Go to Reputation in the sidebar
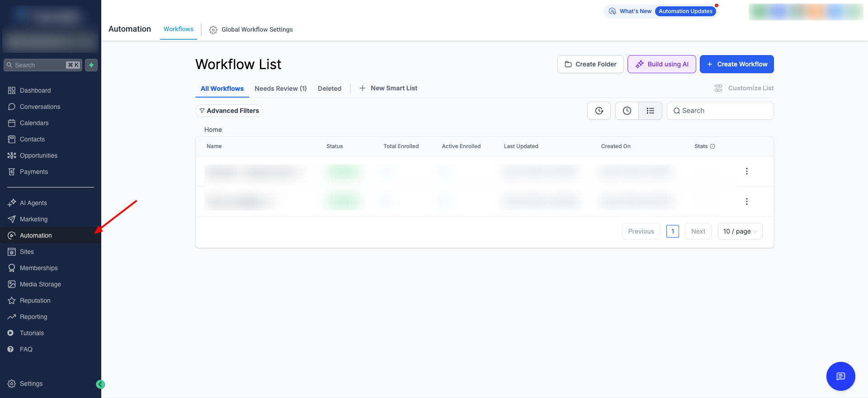Image resolution: width=868 pixels, height=398 pixels. click(35, 300)
